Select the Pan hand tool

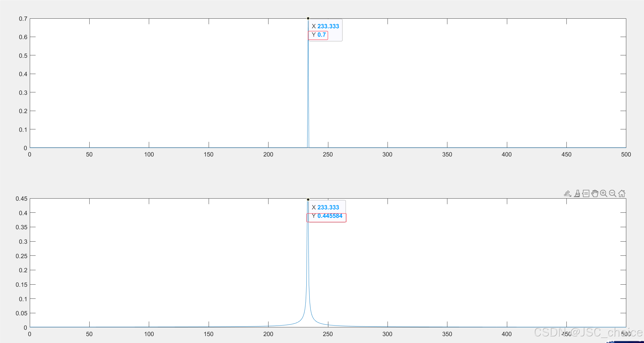(595, 193)
